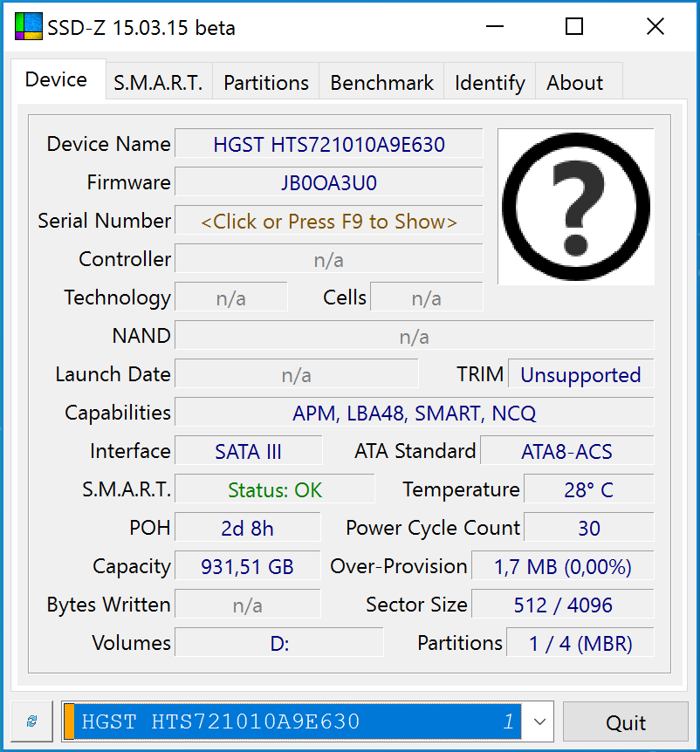Maximize the SSD-Z window
Viewport: 700px width, 752px height.
pos(574,26)
